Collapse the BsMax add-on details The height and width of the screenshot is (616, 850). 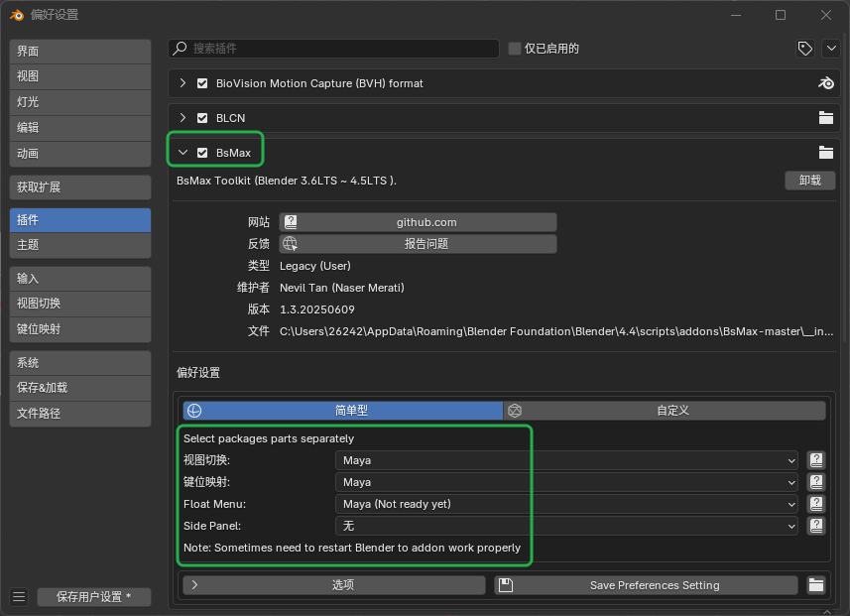(182, 153)
